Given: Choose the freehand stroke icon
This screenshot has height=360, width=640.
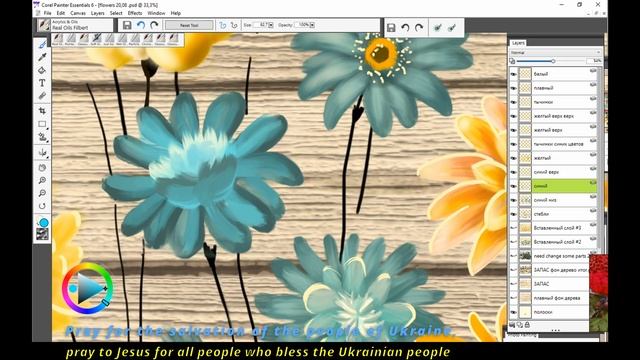Looking at the screenshot, I should click(x=222, y=25).
